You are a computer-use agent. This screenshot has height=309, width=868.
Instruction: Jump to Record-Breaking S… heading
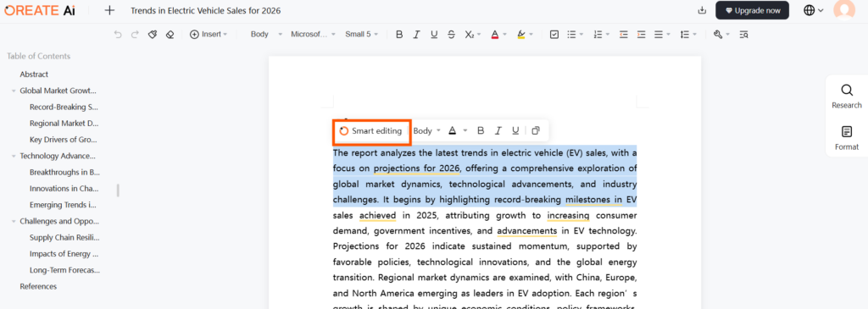coord(64,107)
